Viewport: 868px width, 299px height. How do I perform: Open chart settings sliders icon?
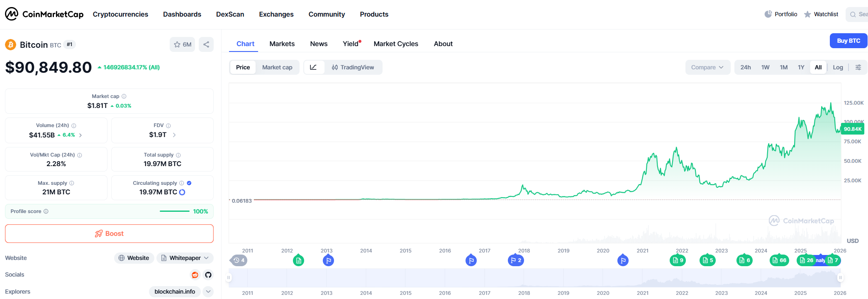(x=858, y=67)
